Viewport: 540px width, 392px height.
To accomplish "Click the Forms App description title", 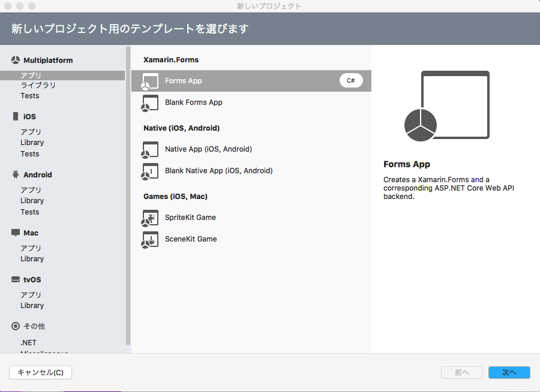I will pyautogui.click(x=407, y=164).
